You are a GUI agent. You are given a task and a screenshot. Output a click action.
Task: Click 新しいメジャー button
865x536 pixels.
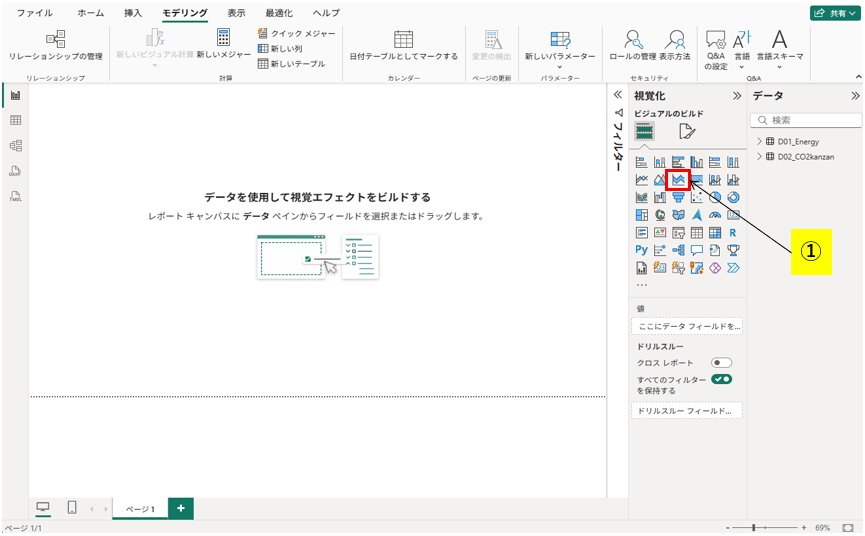click(223, 44)
